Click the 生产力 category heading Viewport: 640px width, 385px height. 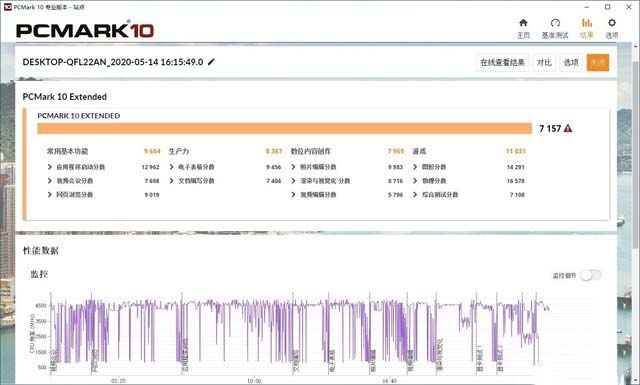click(x=179, y=151)
